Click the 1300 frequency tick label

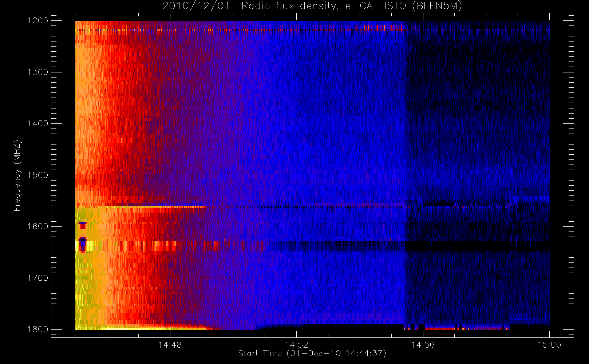pyautogui.click(x=38, y=72)
